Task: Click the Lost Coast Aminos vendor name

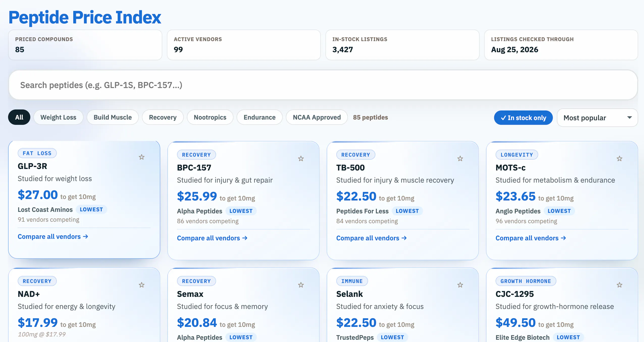Action: click(x=45, y=210)
